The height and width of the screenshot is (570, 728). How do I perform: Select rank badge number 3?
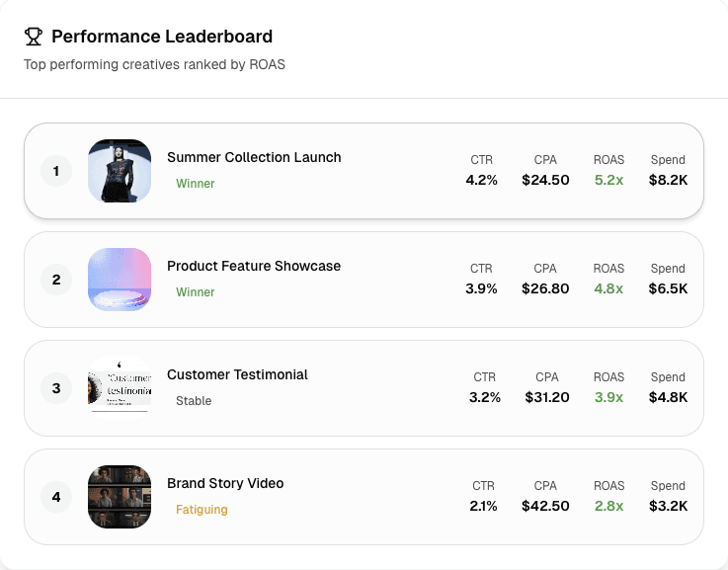point(56,388)
